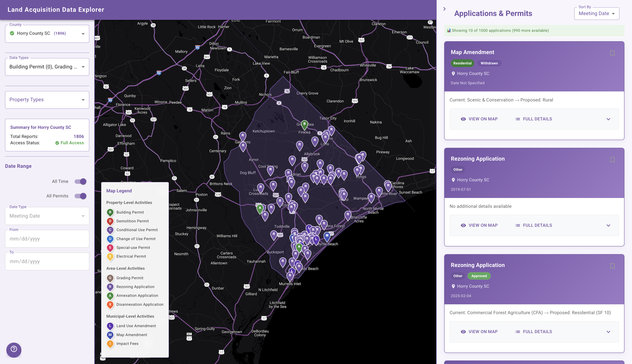Change the Sort By Meeting Date dropdown
Image resolution: width=632 pixels, height=364 pixels.
(x=597, y=14)
